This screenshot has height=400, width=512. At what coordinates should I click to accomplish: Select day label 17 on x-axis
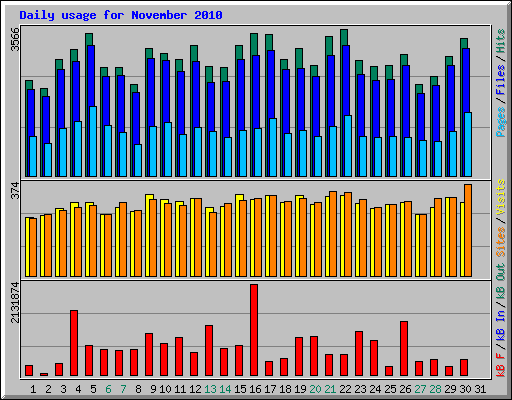tap(270, 389)
